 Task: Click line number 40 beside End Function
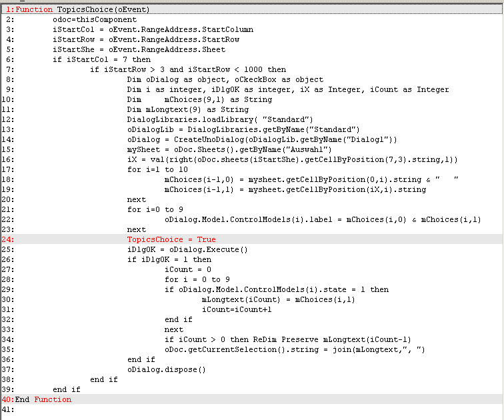click(8, 399)
